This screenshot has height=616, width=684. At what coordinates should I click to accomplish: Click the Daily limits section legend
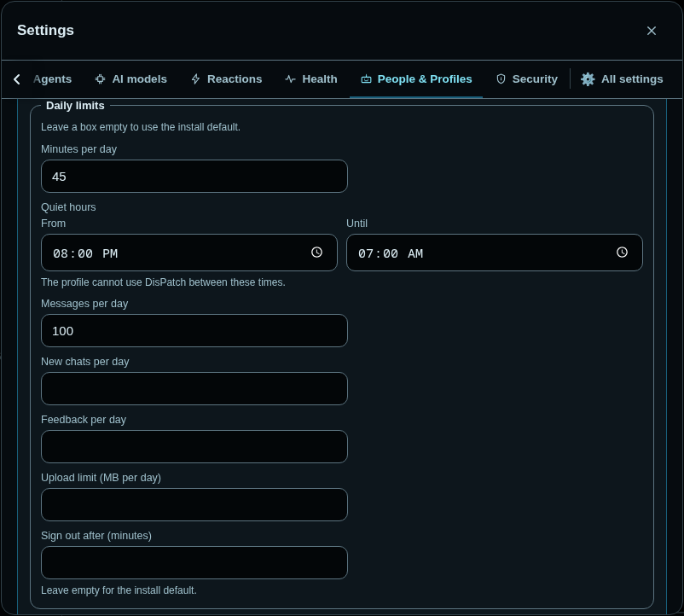(x=75, y=106)
